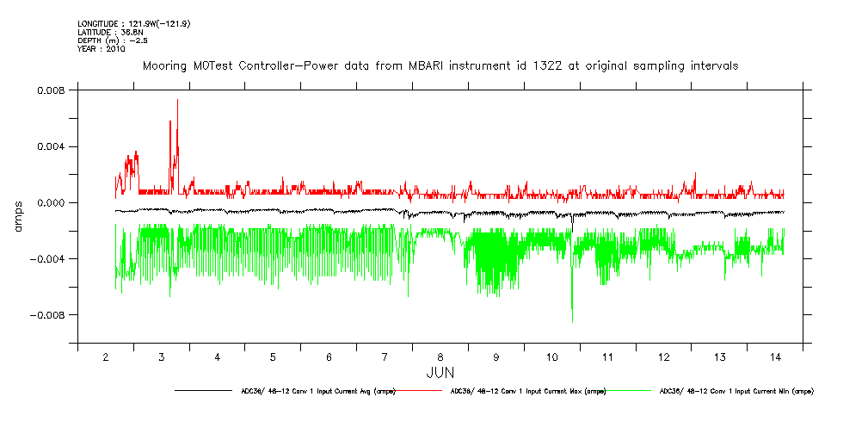Viewport: 868px width, 434px height.
Task: Click the -0.008 y-axis tick label
Action: (48, 315)
